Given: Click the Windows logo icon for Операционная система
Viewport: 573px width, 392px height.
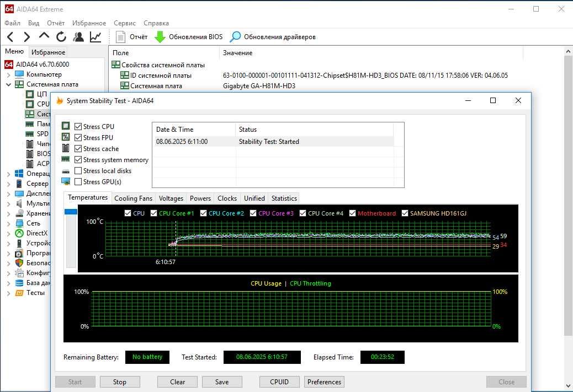Looking at the screenshot, I should pyautogui.click(x=19, y=173).
